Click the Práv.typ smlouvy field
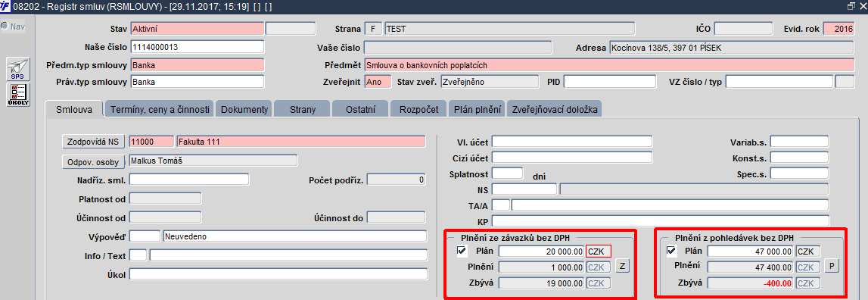 point(197,82)
